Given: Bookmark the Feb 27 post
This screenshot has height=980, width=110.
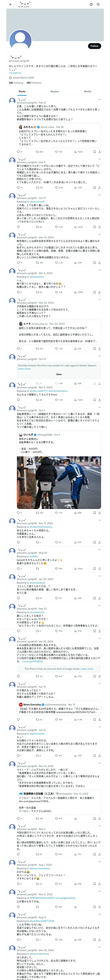Looking at the screenshot, I should (x=95, y=152).
